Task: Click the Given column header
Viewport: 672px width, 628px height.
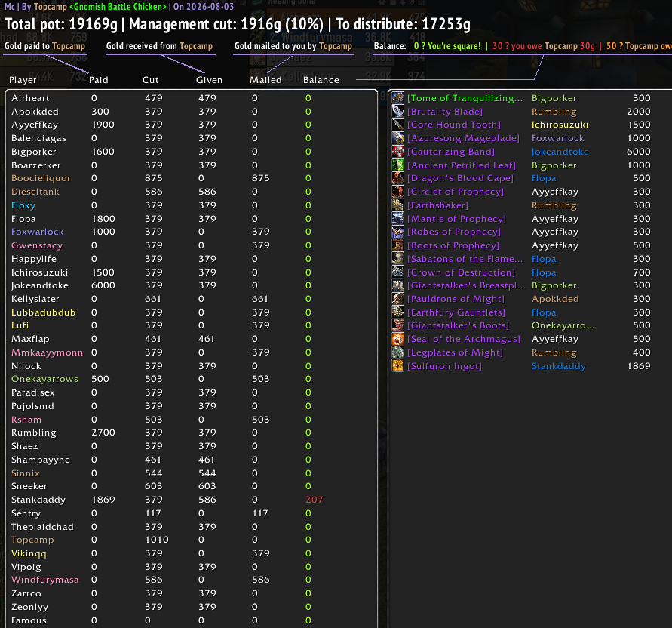Action: [209, 80]
